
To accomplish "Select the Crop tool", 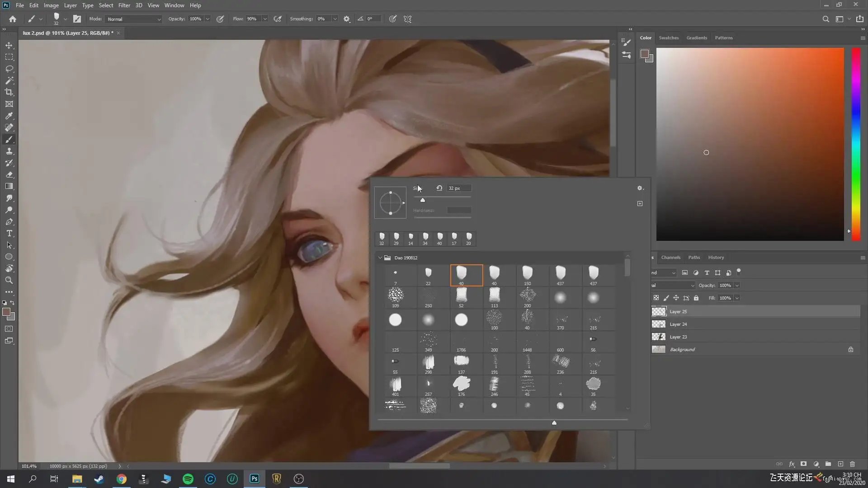I will [x=9, y=92].
